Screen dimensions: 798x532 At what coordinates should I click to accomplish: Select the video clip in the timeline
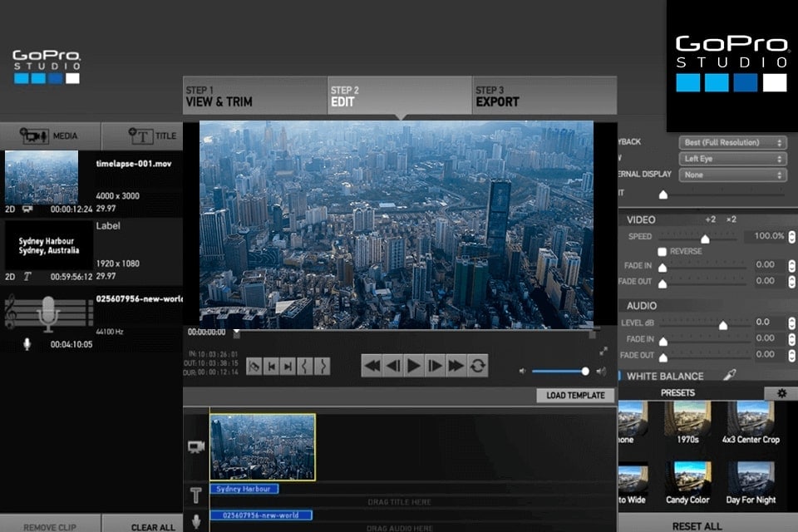263,447
